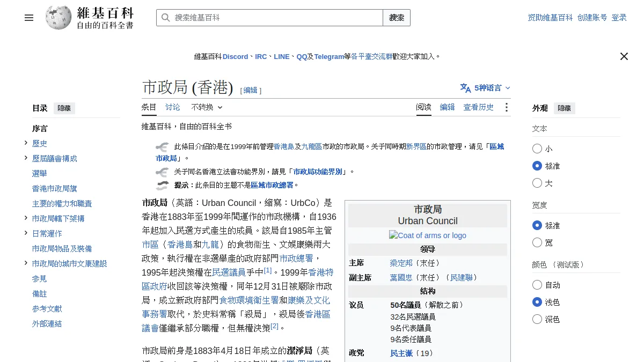
Task: Jump to 備註 in contents
Action: [40, 294]
